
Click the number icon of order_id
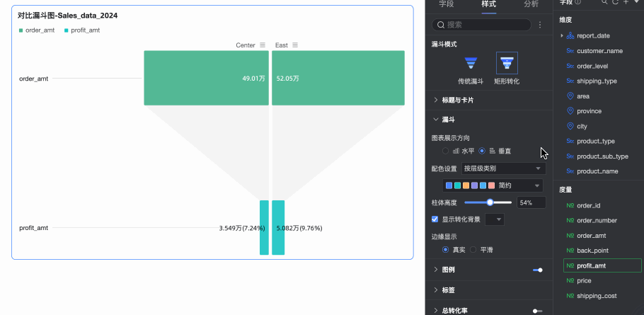pyautogui.click(x=570, y=205)
